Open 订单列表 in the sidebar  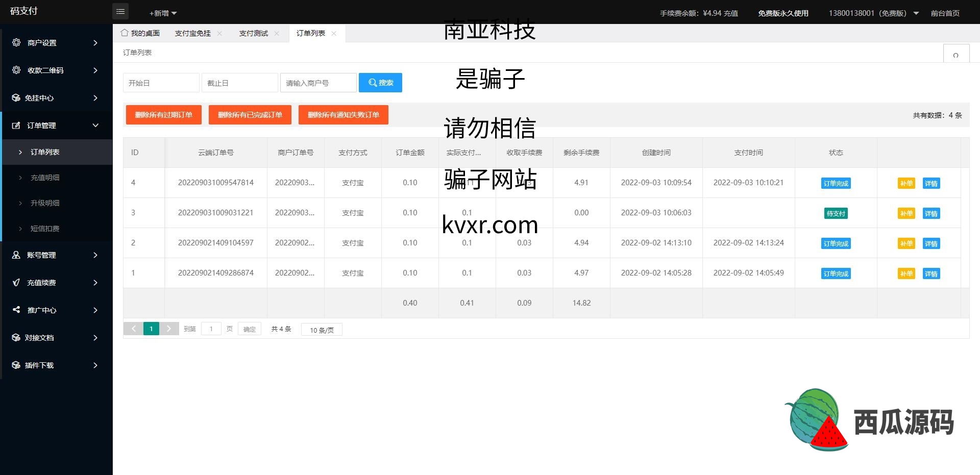[x=57, y=152]
